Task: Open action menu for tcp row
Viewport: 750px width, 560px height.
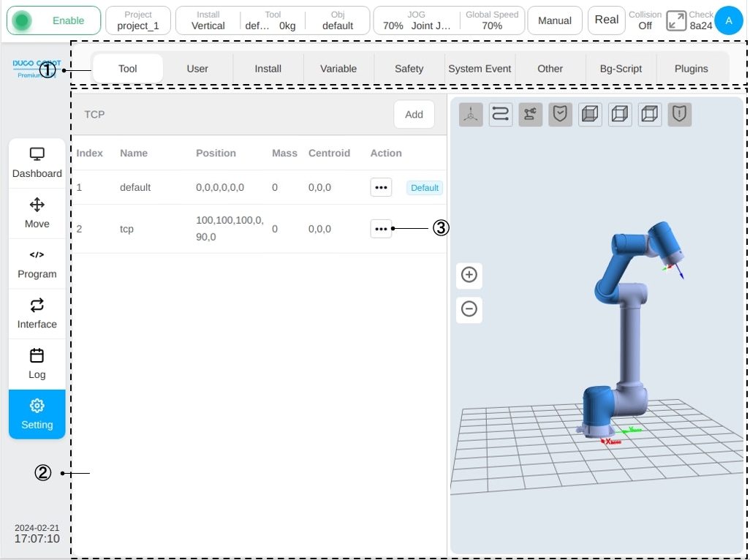Action: tap(381, 229)
